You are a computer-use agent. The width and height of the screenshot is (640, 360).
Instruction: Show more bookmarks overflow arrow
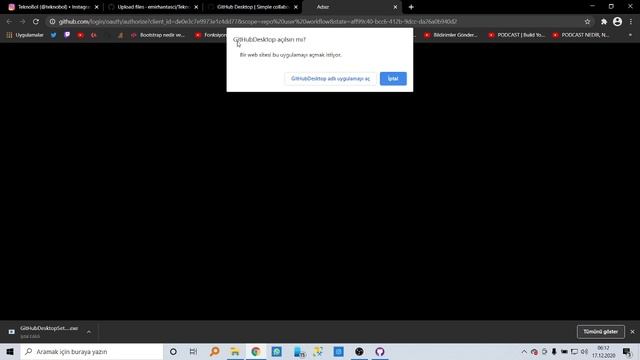630,35
